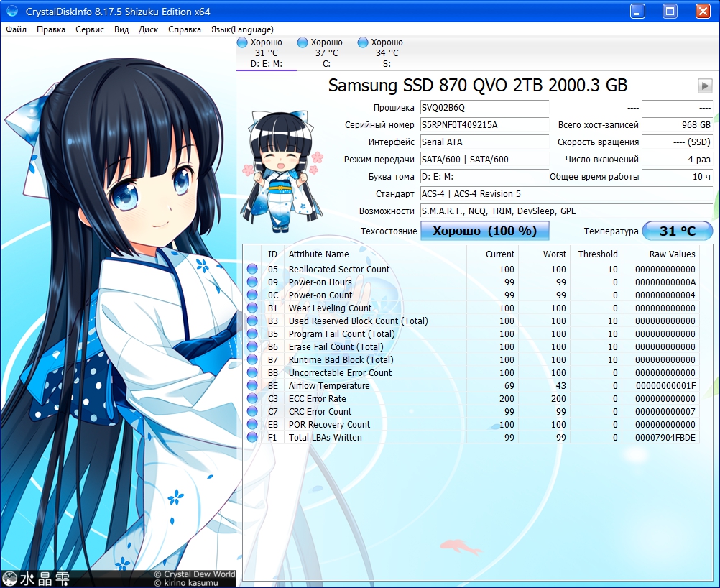
Task: Select the POR Recovery Count attribute name
Action: coord(329,424)
